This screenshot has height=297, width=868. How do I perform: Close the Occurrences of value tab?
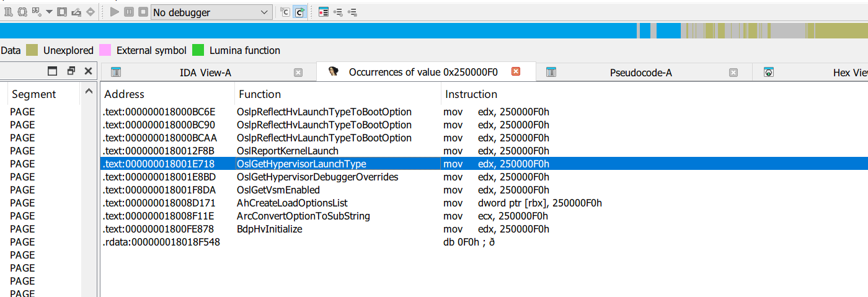[515, 72]
